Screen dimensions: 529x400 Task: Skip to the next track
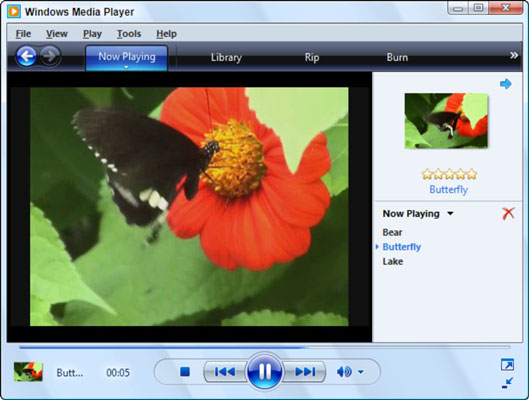pos(305,372)
